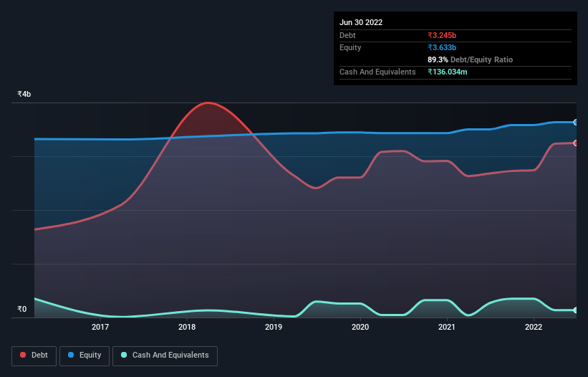Toggle the Equity legend button
The height and width of the screenshot is (377, 588).
point(85,355)
